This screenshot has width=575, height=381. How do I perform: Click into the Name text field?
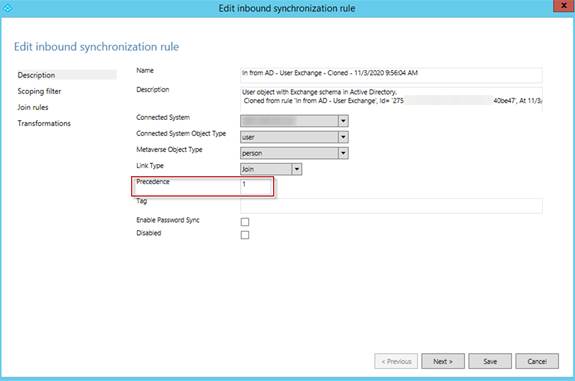pos(391,74)
